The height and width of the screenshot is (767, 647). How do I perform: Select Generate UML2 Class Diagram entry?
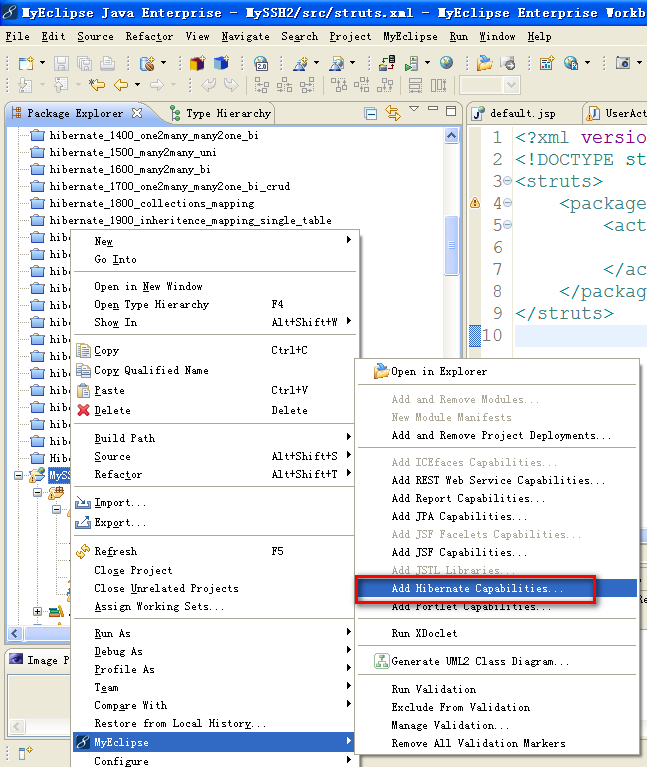tap(497, 661)
